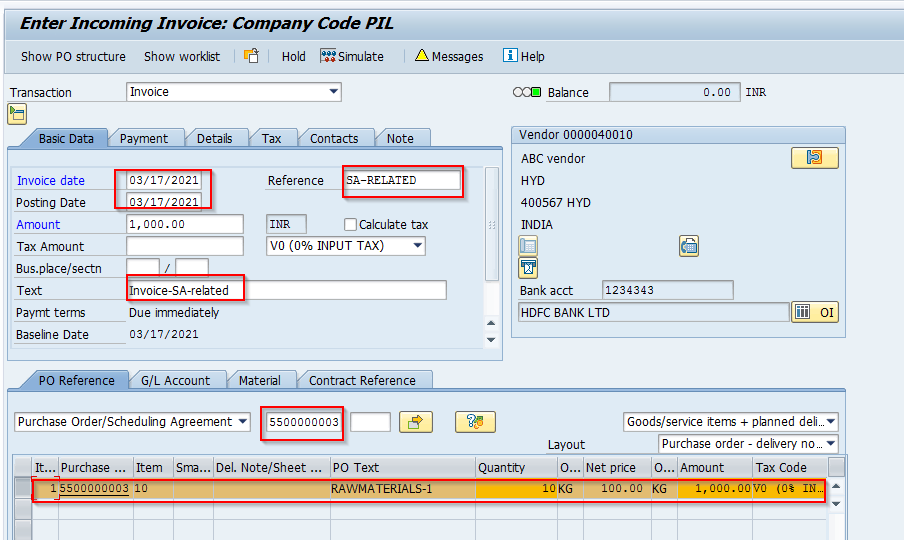Click the Posting Date field
Viewport: 904px width, 540px height.
pyautogui.click(x=164, y=202)
